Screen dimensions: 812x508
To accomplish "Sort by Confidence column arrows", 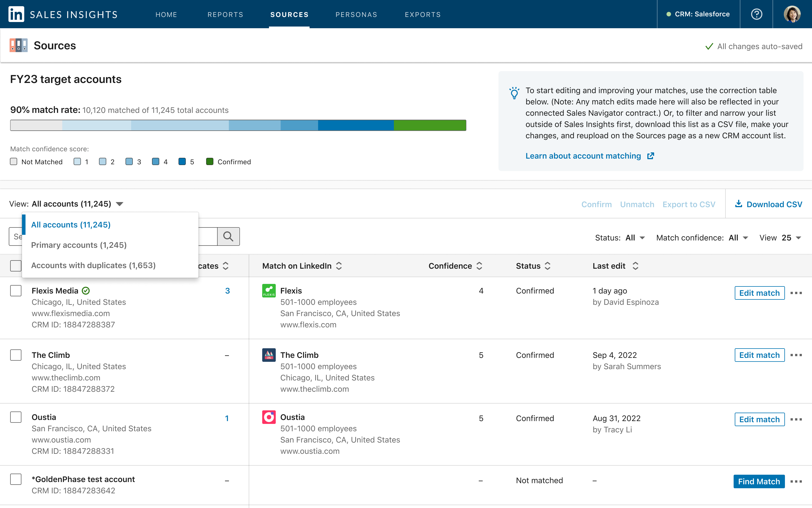I will point(479,266).
